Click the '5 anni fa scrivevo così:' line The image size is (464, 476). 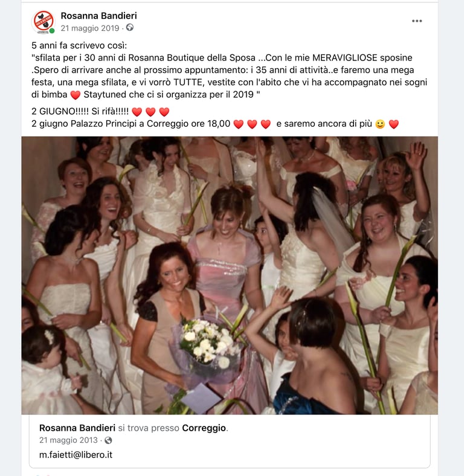[79, 45]
